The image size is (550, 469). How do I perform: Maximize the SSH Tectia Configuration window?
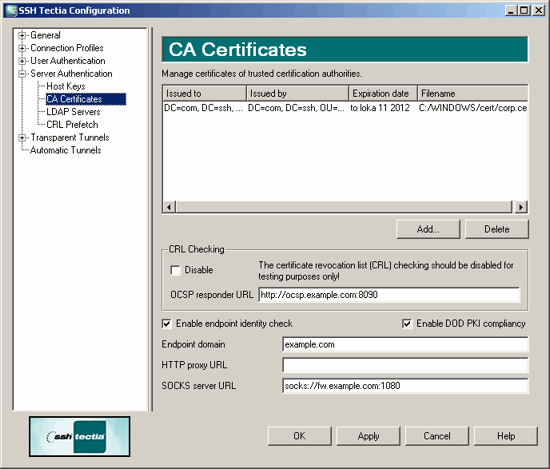(524, 11)
